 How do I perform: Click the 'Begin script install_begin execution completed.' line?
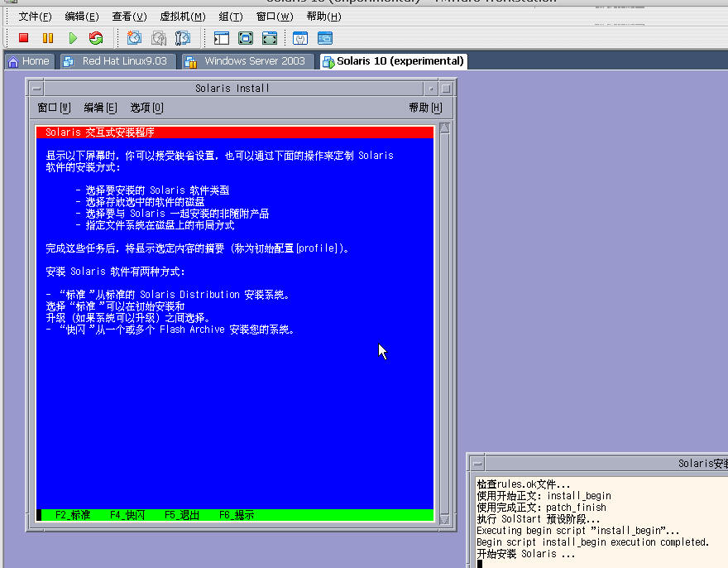click(593, 542)
